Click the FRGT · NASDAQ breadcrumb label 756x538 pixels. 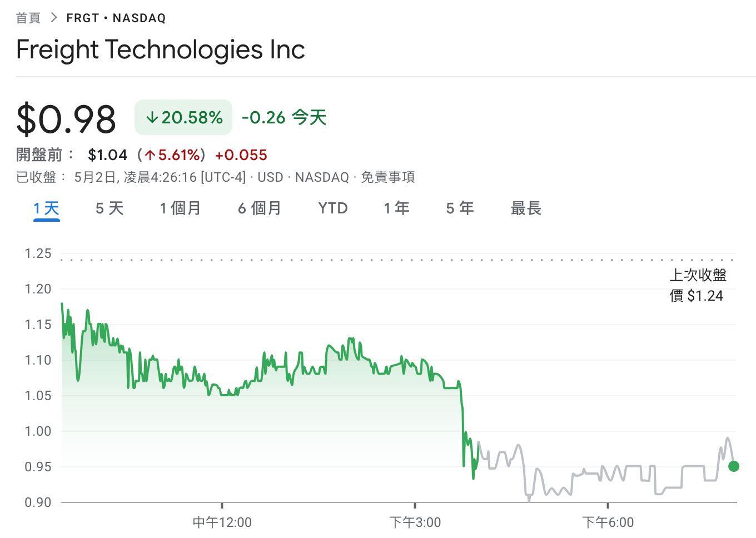point(116,18)
